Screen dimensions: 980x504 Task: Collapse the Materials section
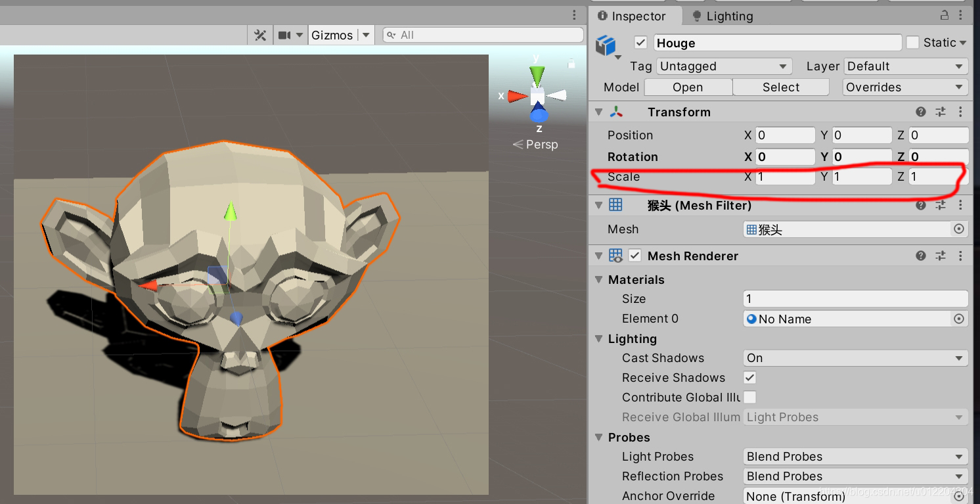click(x=598, y=279)
